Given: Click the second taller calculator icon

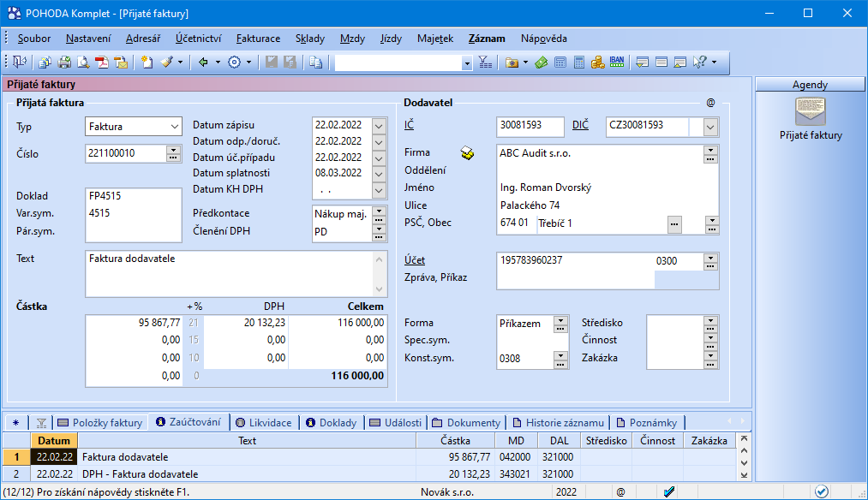Looking at the screenshot, I should pos(579,62).
